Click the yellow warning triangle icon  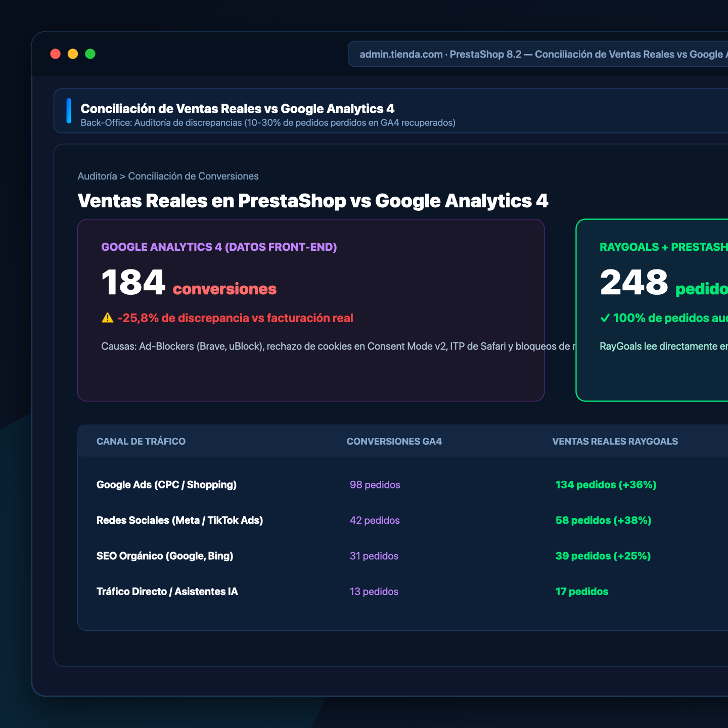tap(107, 318)
